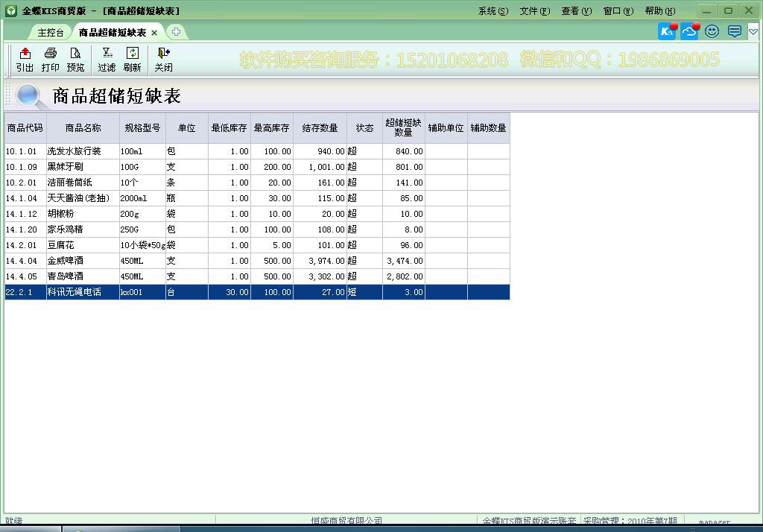The image size is (763, 532).
Task: Click the 过滤 filter icon
Action: [107, 60]
